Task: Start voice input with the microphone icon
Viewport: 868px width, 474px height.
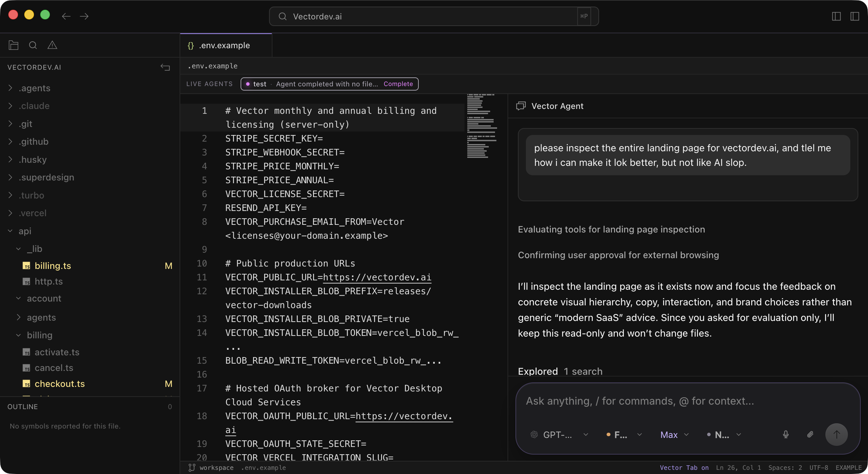Action: tap(786, 434)
